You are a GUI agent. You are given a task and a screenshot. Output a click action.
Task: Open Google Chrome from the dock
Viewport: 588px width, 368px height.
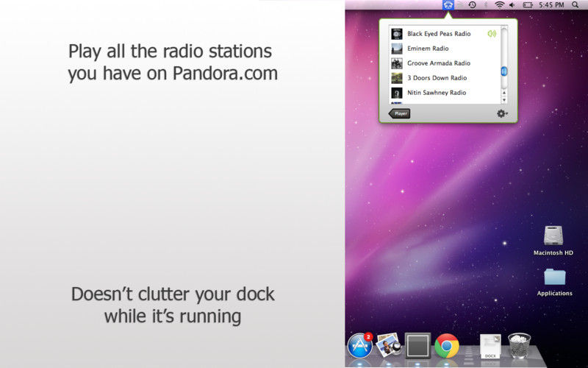pos(446,344)
